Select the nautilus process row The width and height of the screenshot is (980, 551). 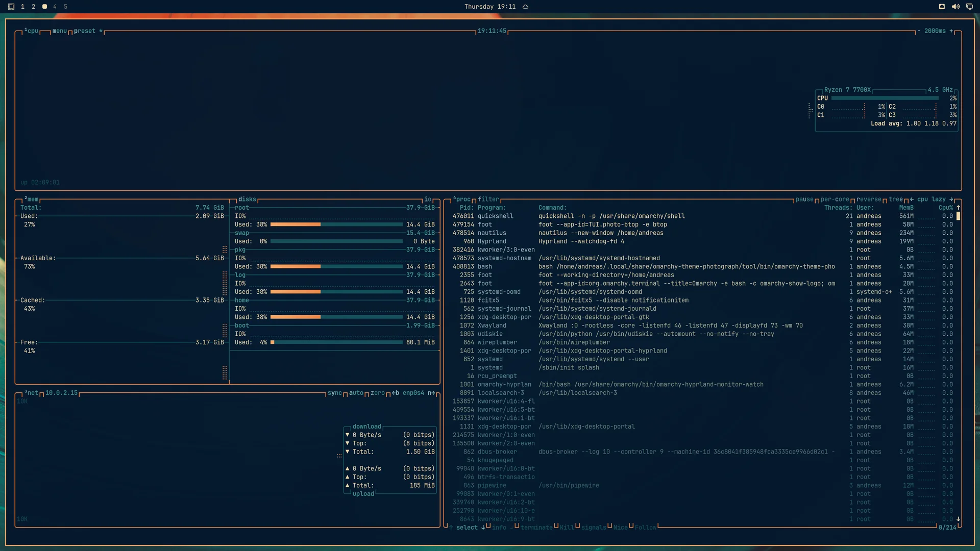702,233
